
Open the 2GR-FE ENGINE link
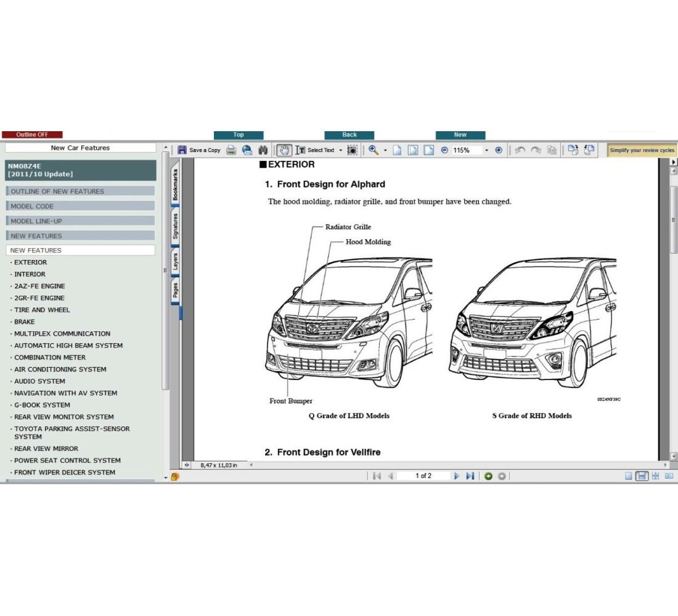tap(39, 298)
